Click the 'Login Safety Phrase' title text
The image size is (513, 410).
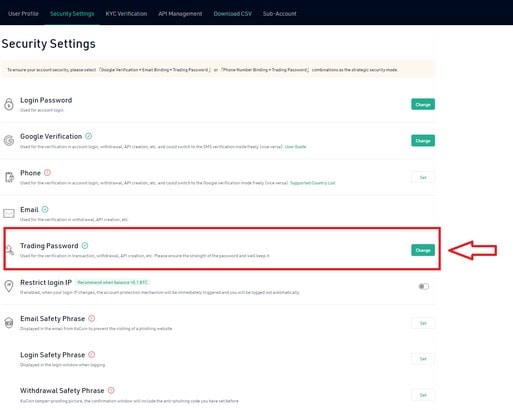53,355
